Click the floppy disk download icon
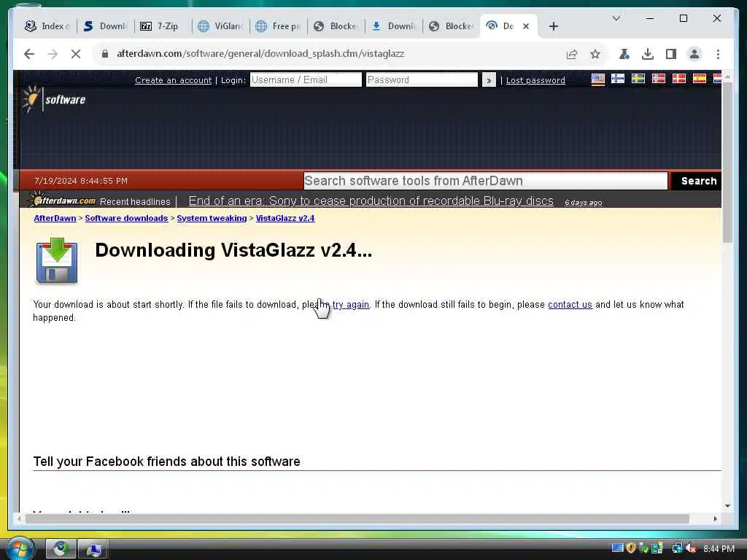The image size is (747, 560). 57,260
